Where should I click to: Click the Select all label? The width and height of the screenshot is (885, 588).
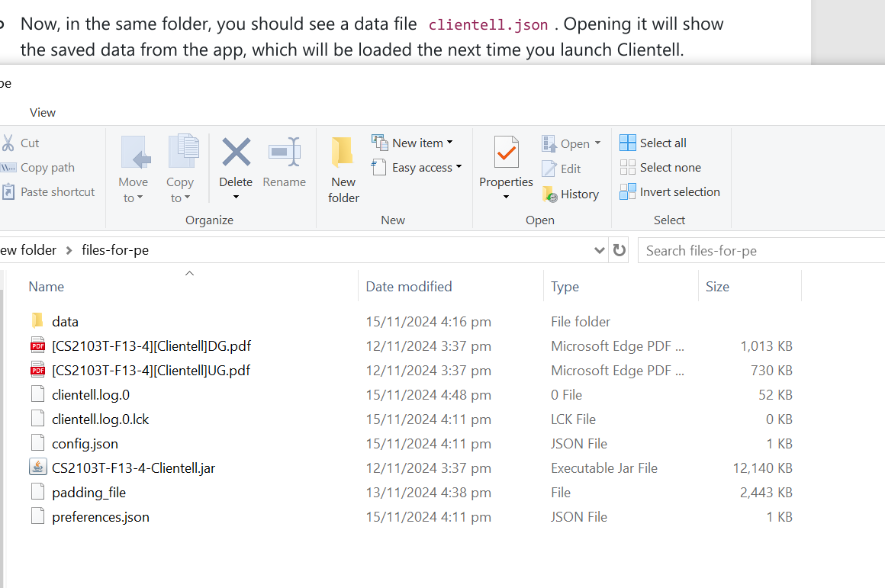pos(663,143)
